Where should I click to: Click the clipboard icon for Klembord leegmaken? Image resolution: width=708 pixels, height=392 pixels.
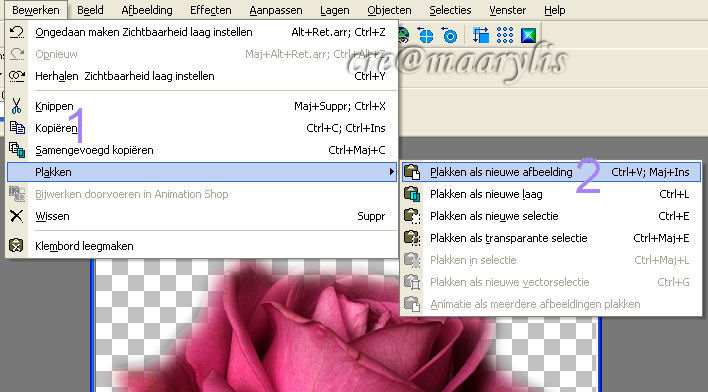16,246
